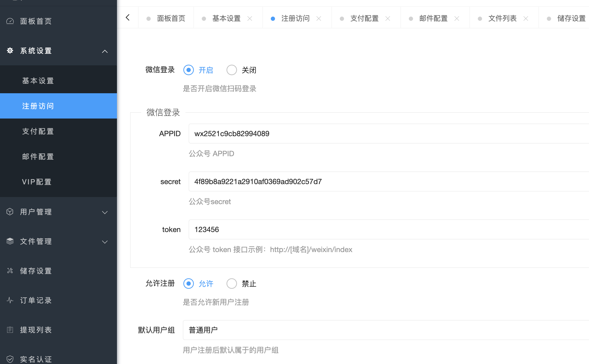Image resolution: width=589 pixels, height=364 pixels.
Task: Click the 微信登录 fieldset legend
Action: pyautogui.click(x=163, y=112)
